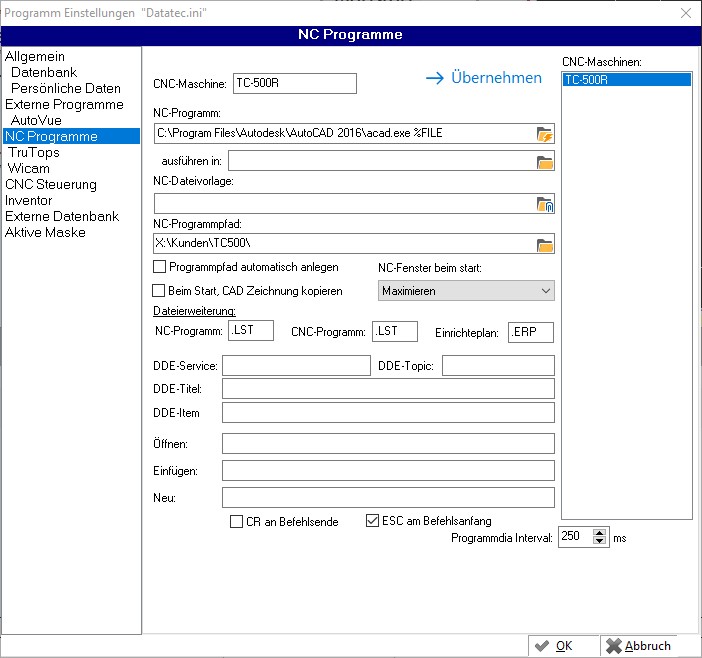702x658 pixels.
Task: Confirm settings with OK button
Action: tap(563, 646)
